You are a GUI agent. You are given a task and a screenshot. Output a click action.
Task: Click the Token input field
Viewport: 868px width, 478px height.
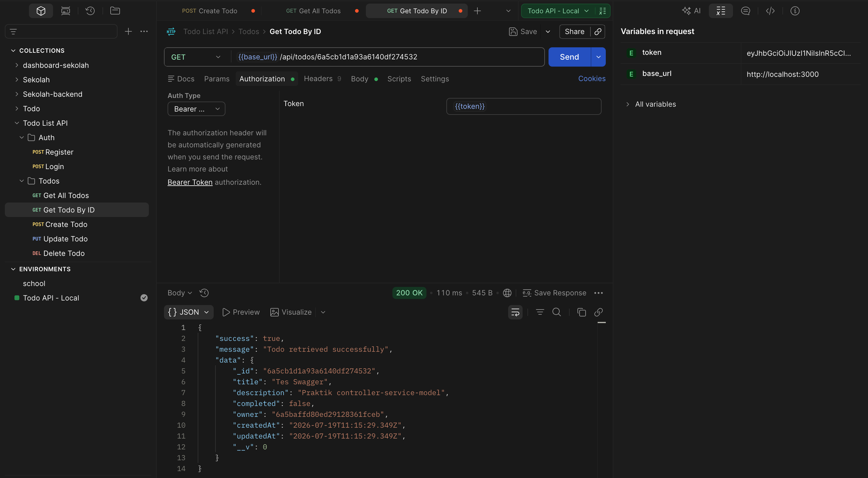[x=524, y=106]
